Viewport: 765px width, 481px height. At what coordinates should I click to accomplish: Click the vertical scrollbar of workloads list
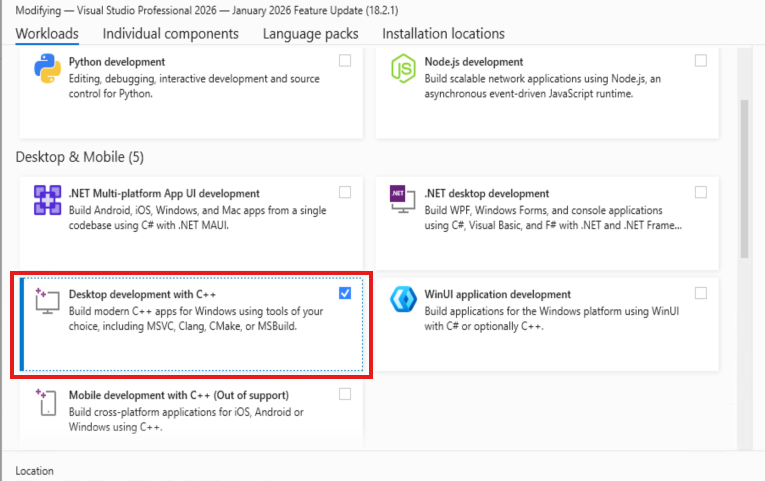[743, 180]
